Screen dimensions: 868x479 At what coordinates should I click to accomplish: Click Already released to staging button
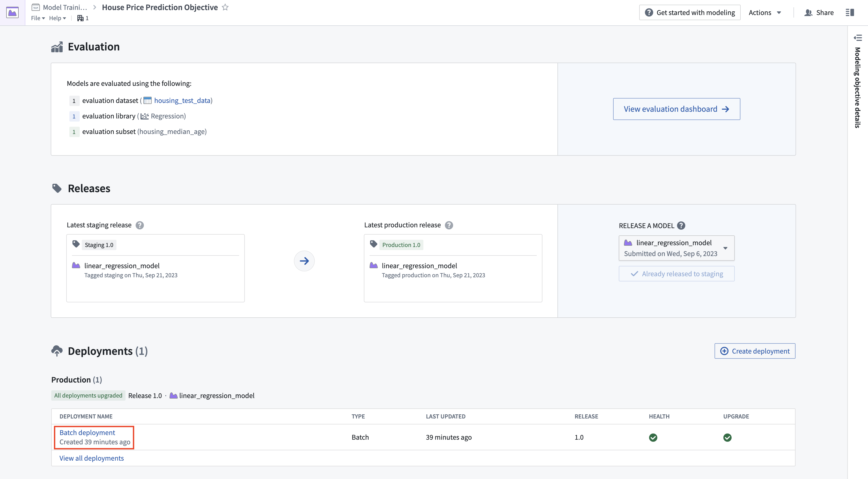pos(676,274)
